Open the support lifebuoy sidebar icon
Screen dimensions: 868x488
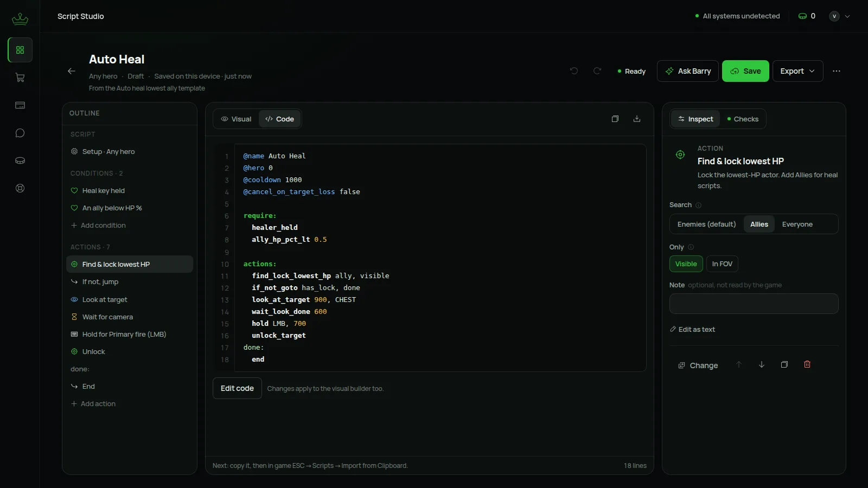20,188
